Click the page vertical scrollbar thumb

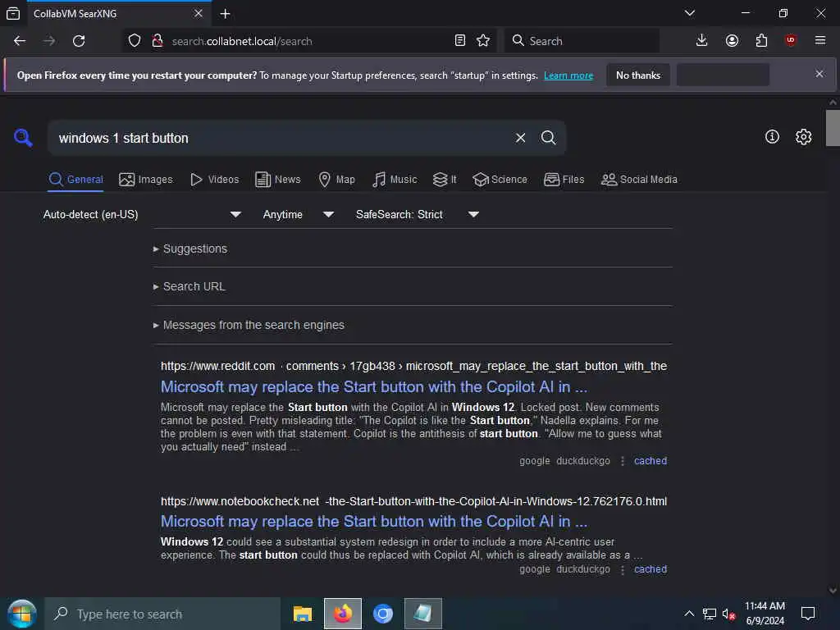(x=833, y=127)
